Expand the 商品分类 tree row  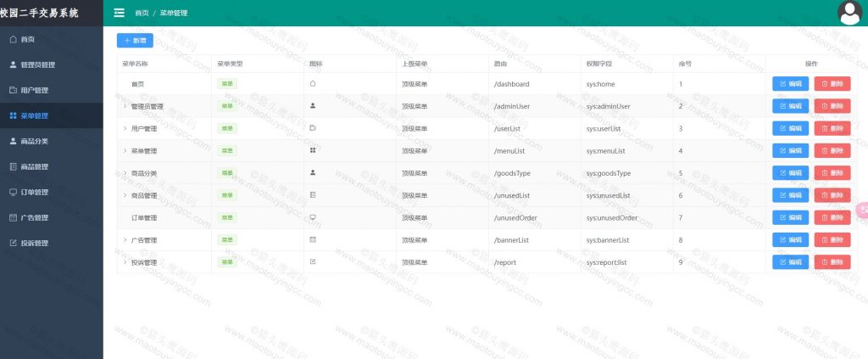click(x=125, y=173)
